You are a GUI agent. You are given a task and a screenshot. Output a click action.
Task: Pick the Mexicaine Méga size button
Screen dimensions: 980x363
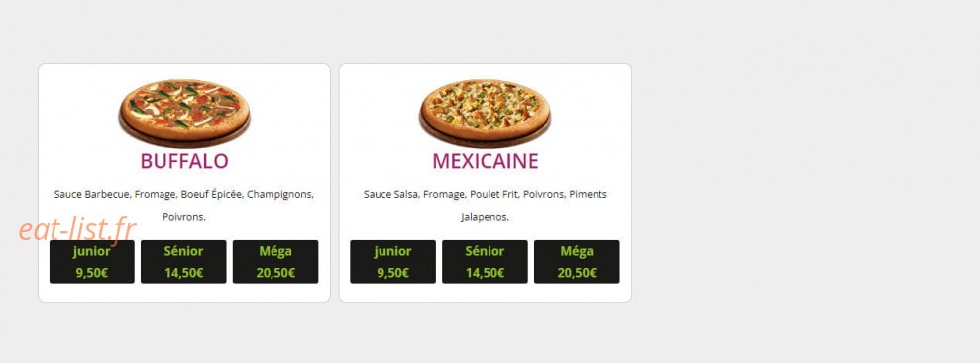[x=577, y=262]
